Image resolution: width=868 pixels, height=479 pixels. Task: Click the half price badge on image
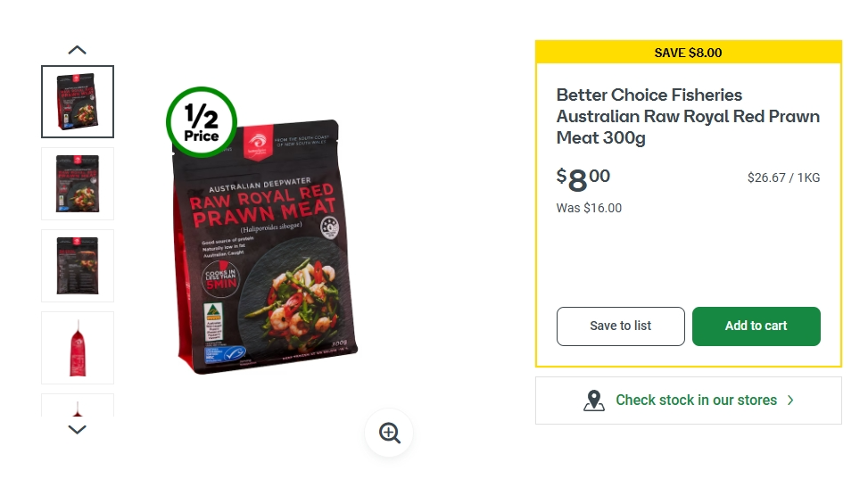tap(202, 122)
